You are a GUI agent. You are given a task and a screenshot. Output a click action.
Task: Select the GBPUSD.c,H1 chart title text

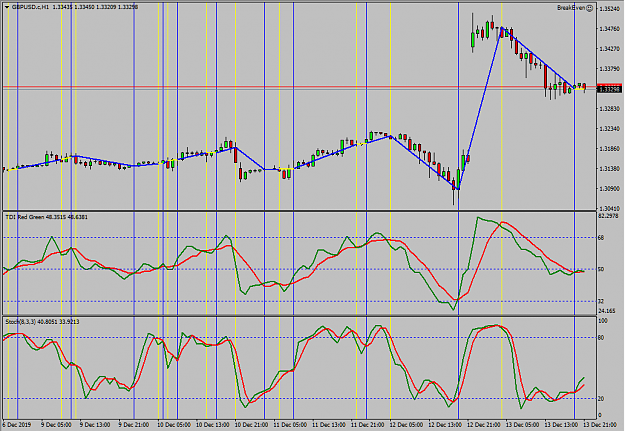coord(30,7)
